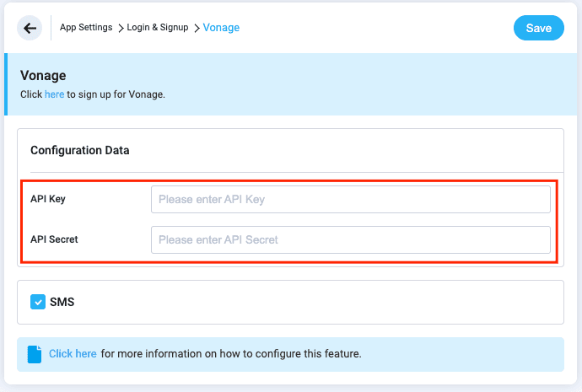Focus the API Key input field
582x392 pixels.
point(350,200)
